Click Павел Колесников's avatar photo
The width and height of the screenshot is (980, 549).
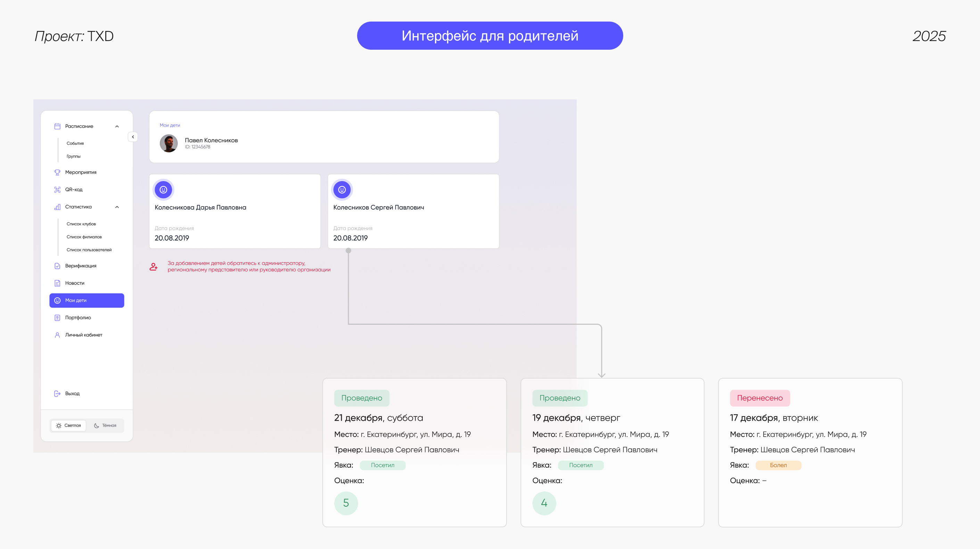[168, 144]
